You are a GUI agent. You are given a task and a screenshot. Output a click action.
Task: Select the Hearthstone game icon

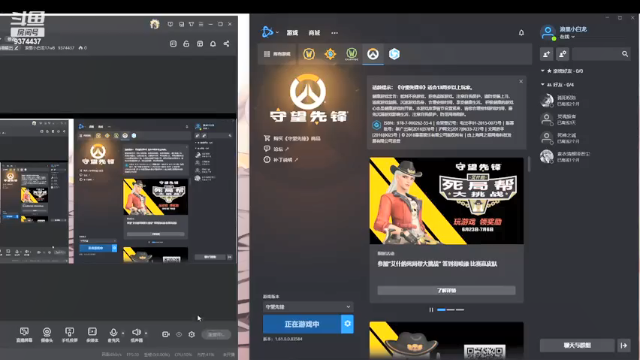(330, 54)
